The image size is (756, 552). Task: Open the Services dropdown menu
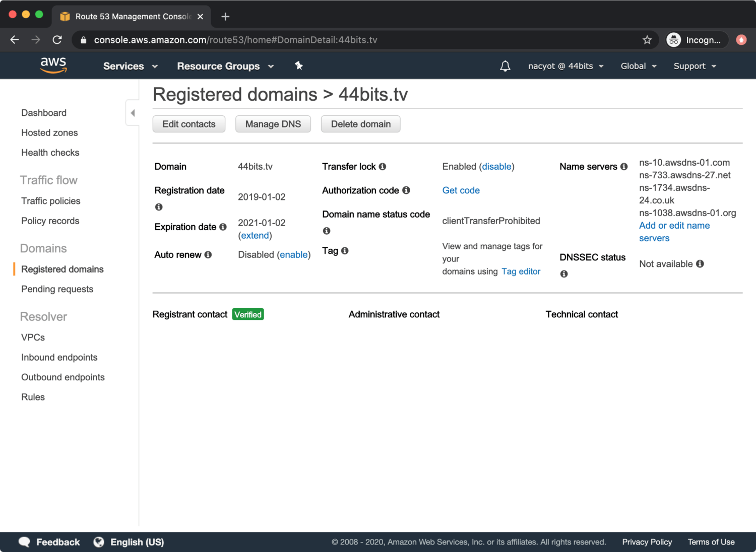coord(130,66)
